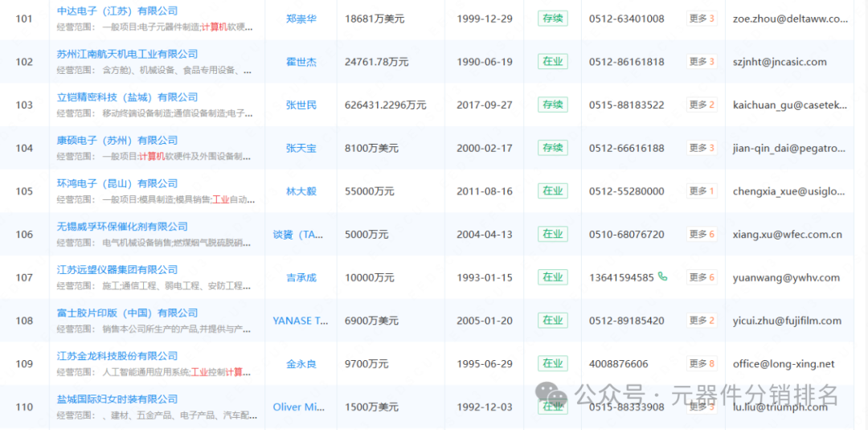The image size is (868, 430).
Task: Select phone number 0512-86161818
Action: [x=627, y=62]
